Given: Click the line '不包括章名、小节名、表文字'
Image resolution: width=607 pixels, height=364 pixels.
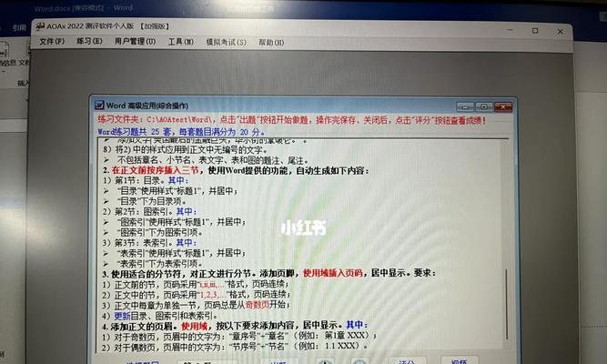Looking at the screenshot, I should [x=212, y=160].
